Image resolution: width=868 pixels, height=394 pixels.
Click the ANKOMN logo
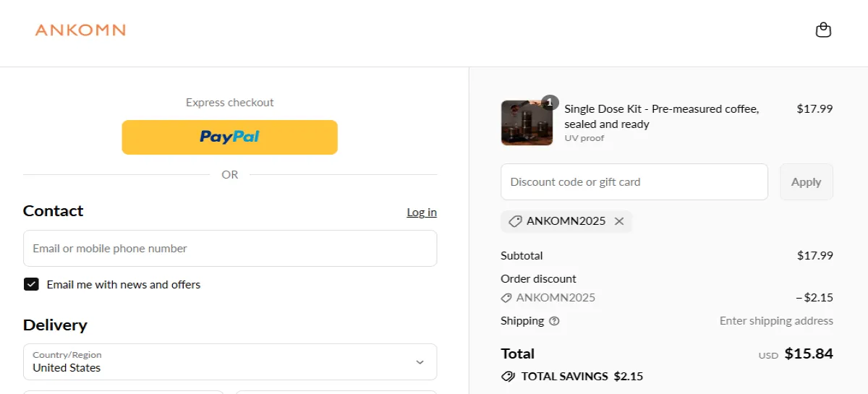pos(80,30)
